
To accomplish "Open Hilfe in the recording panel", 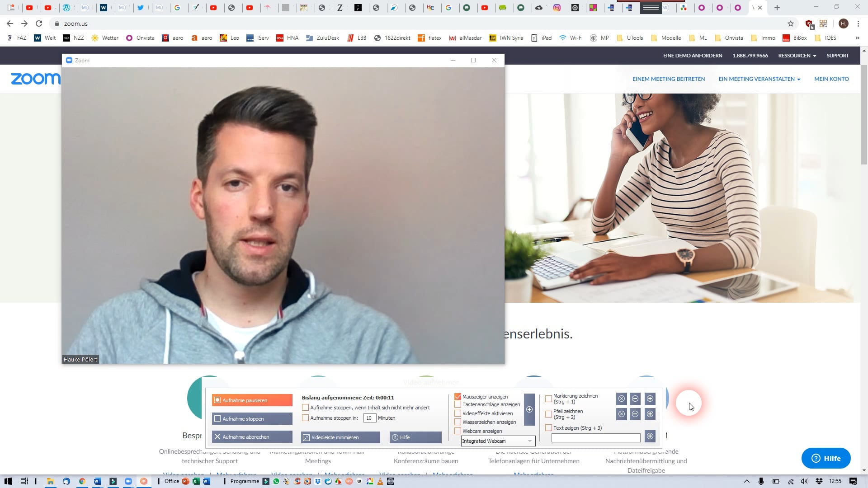I will pyautogui.click(x=415, y=437).
